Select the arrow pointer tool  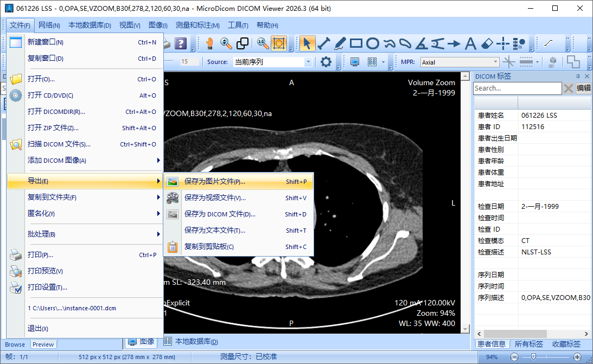point(307,43)
